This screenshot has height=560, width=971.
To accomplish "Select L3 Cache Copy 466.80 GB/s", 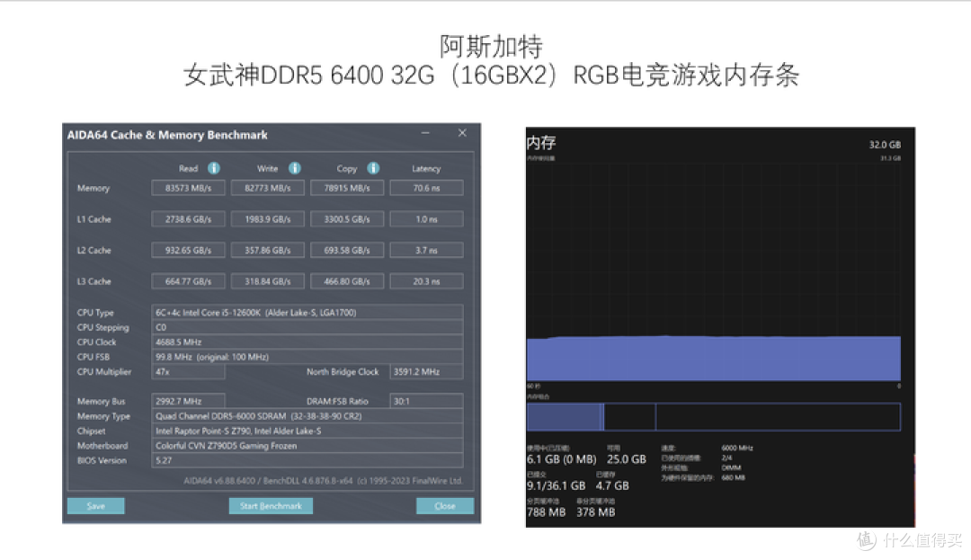I will (347, 281).
